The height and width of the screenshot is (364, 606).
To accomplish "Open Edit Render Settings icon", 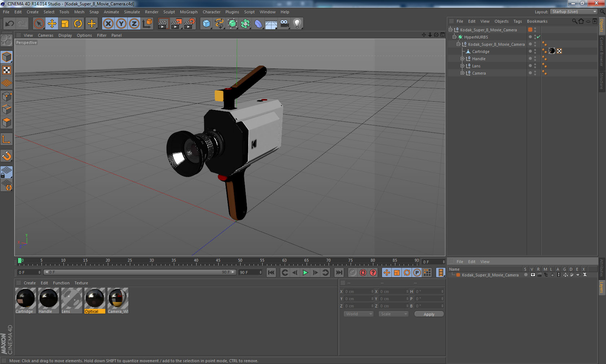I will tap(190, 24).
